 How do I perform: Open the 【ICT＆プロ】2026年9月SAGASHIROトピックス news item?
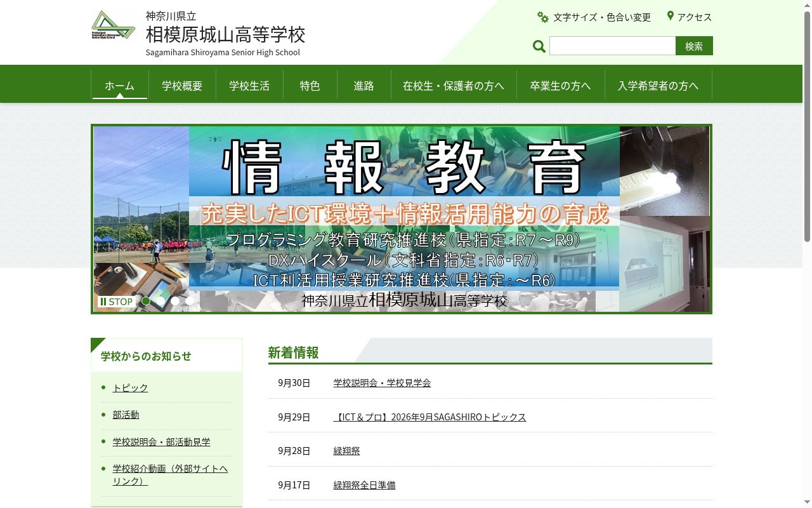429,417
